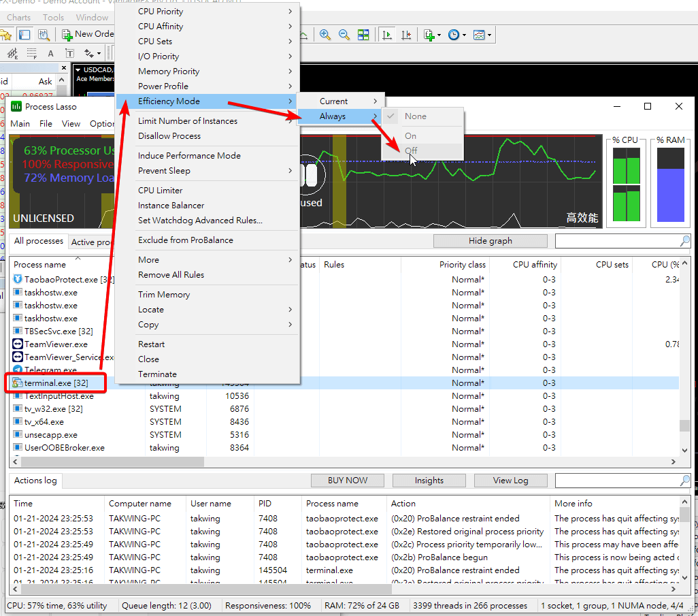Choose Trim Memory menu entry
698x616 pixels.
(164, 295)
